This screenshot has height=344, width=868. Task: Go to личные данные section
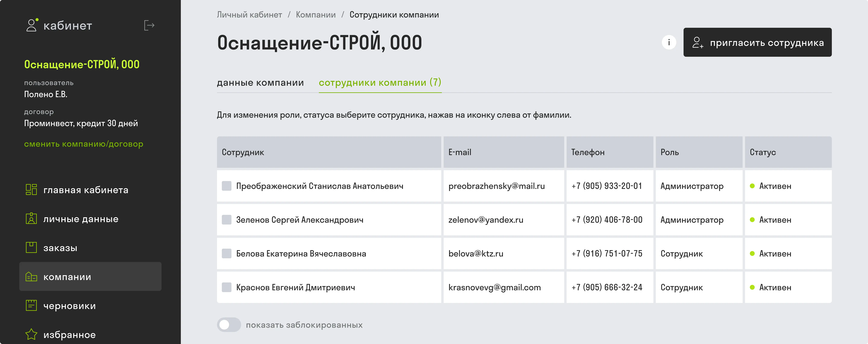90,218
